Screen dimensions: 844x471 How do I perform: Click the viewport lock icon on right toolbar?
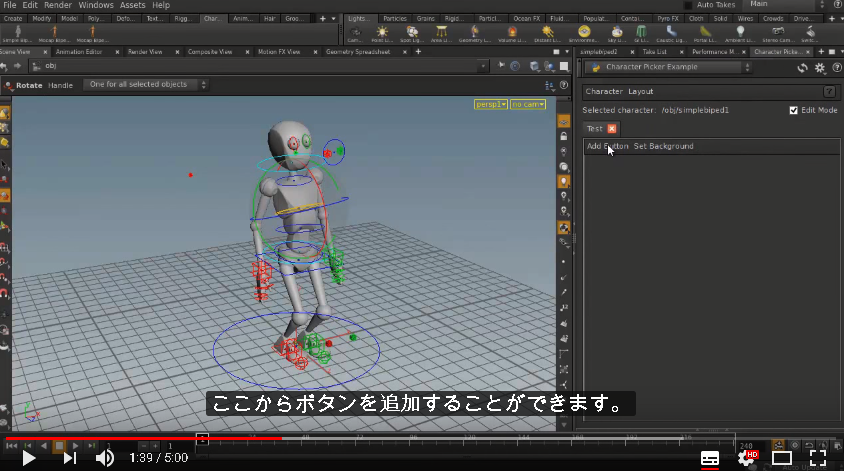[564, 136]
